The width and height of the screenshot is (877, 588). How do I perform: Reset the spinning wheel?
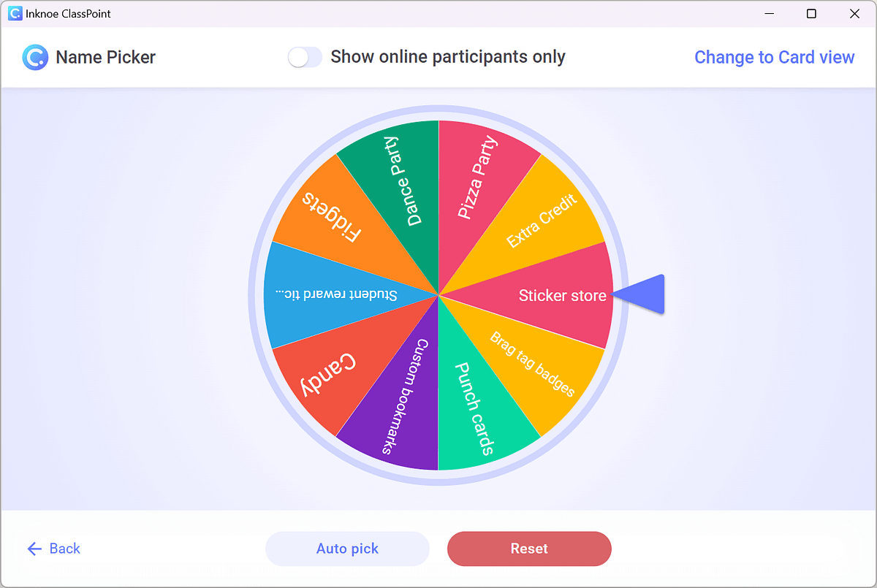529,549
